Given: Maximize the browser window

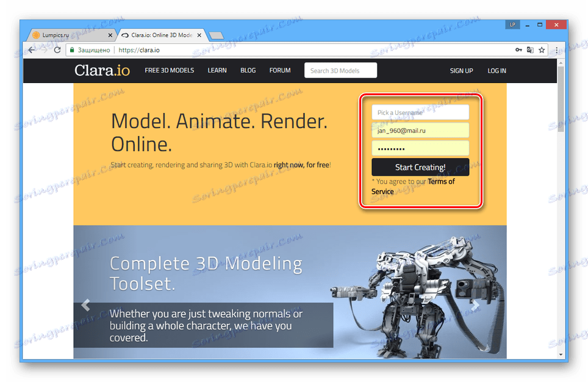Looking at the screenshot, I should pos(540,25).
